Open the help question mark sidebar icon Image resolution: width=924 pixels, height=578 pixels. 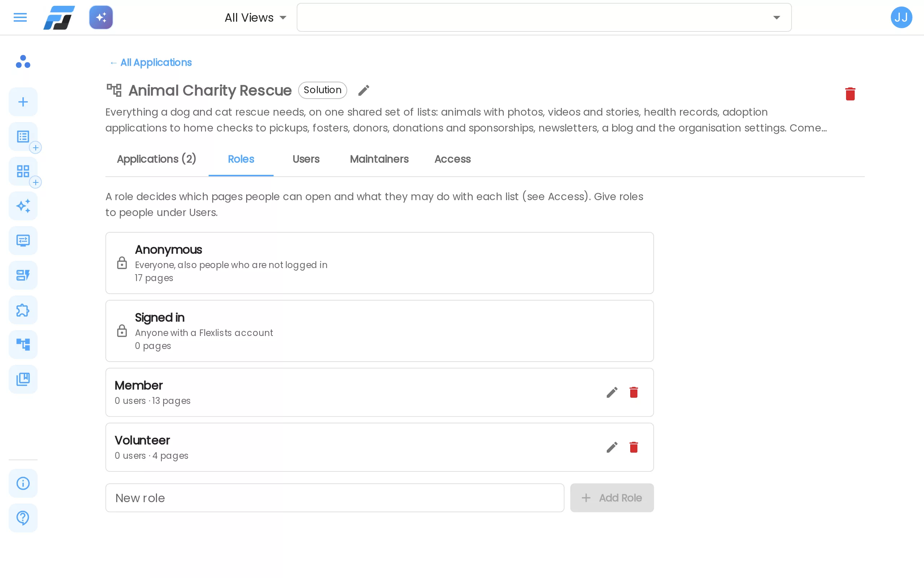tap(23, 518)
